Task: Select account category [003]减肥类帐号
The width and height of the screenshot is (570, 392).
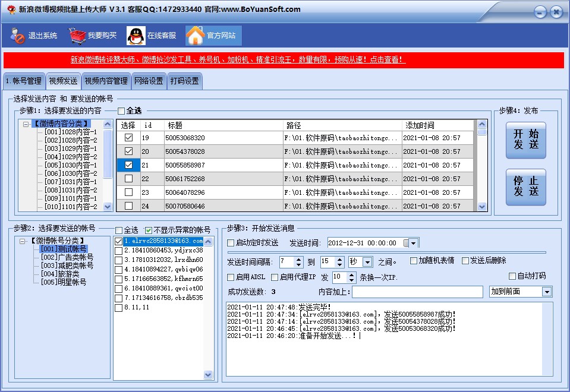Action: pyautogui.click(x=67, y=265)
